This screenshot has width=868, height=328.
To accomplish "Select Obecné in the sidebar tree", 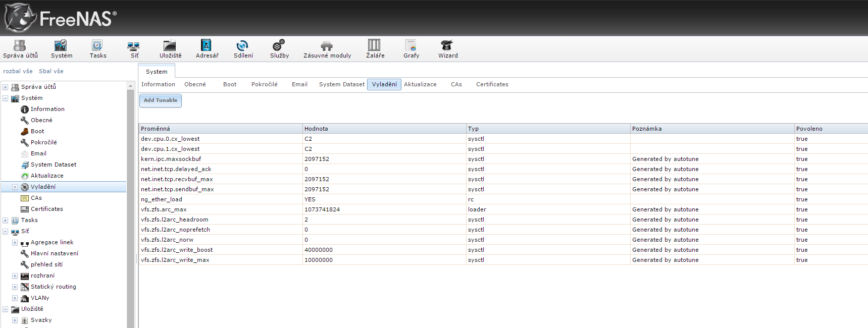I will pyautogui.click(x=41, y=120).
